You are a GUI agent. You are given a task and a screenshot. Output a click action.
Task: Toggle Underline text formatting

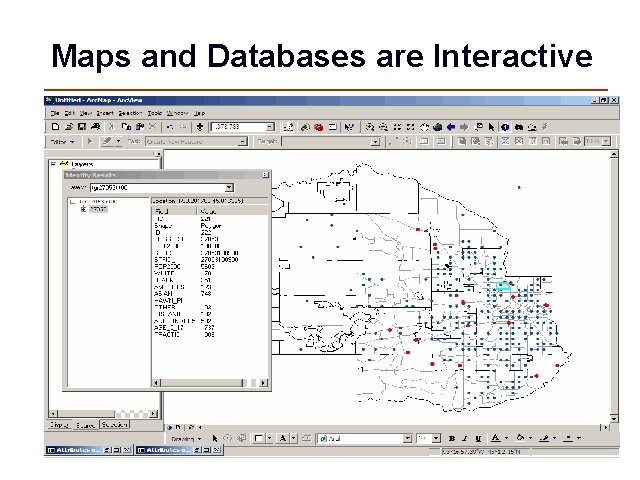coord(478,438)
